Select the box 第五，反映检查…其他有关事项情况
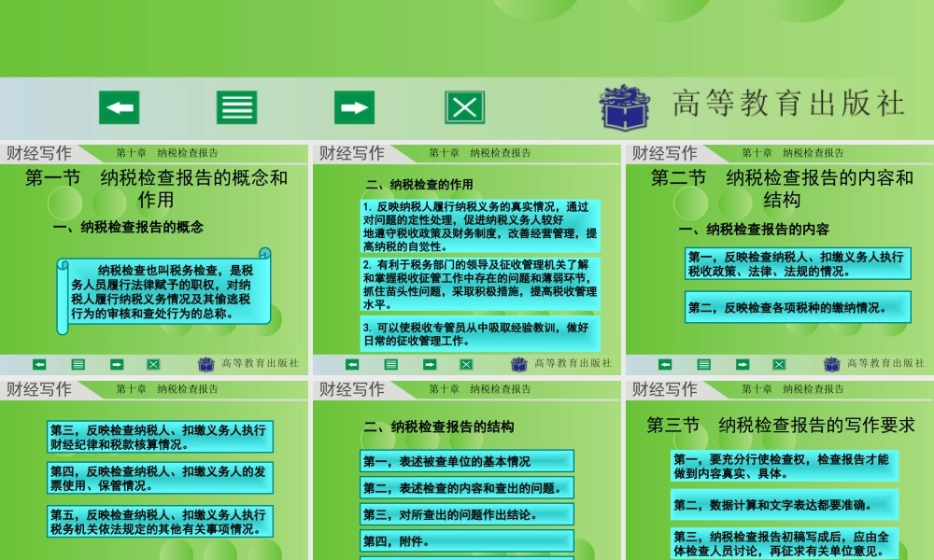 click(160, 522)
